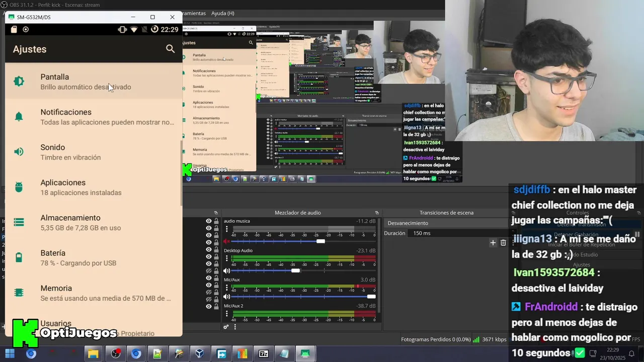This screenshot has width=644, height=362.
Task: Delete scene transition with trash icon
Action: pyautogui.click(x=503, y=243)
